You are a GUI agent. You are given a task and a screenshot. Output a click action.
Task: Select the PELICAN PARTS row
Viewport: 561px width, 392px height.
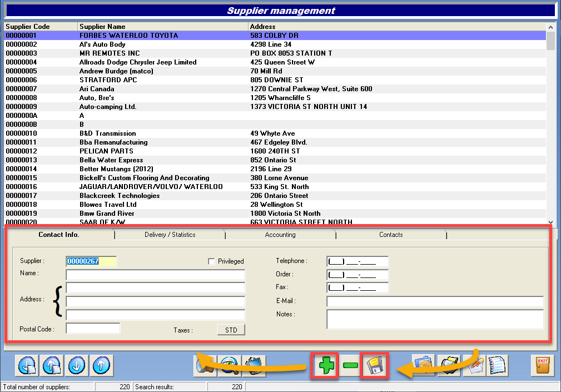point(275,151)
